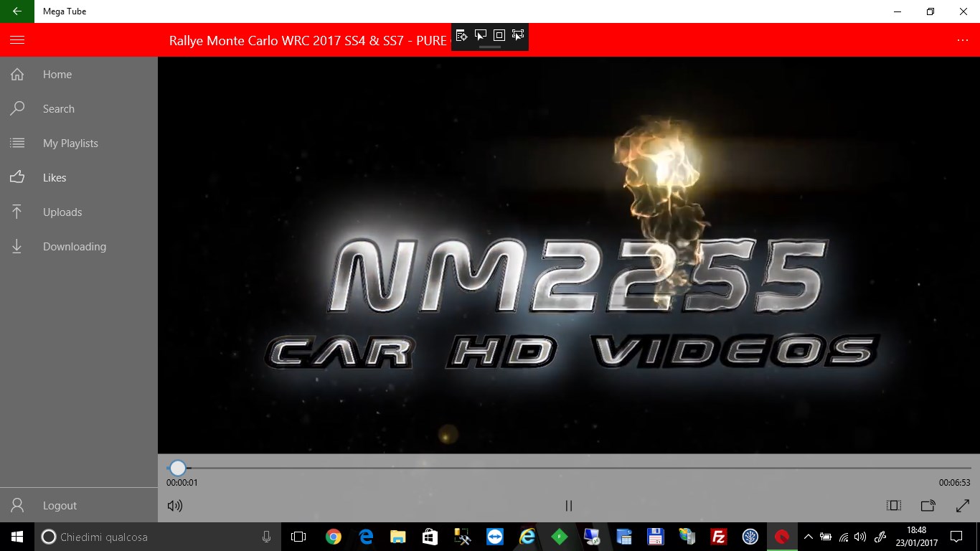Open Microsoft Edge from the taskbar
Image resolution: width=980 pixels, height=551 pixels.
click(x=366, y=537)
